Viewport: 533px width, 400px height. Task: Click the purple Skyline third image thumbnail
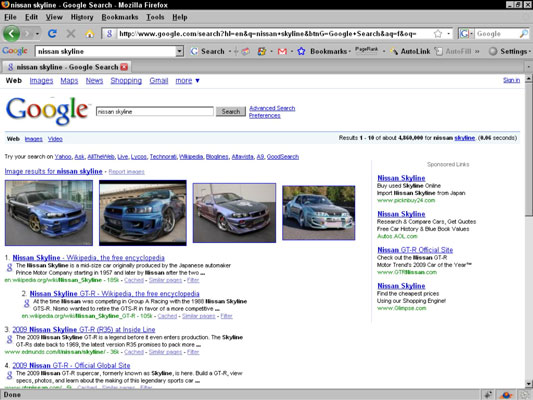[234, 213]
